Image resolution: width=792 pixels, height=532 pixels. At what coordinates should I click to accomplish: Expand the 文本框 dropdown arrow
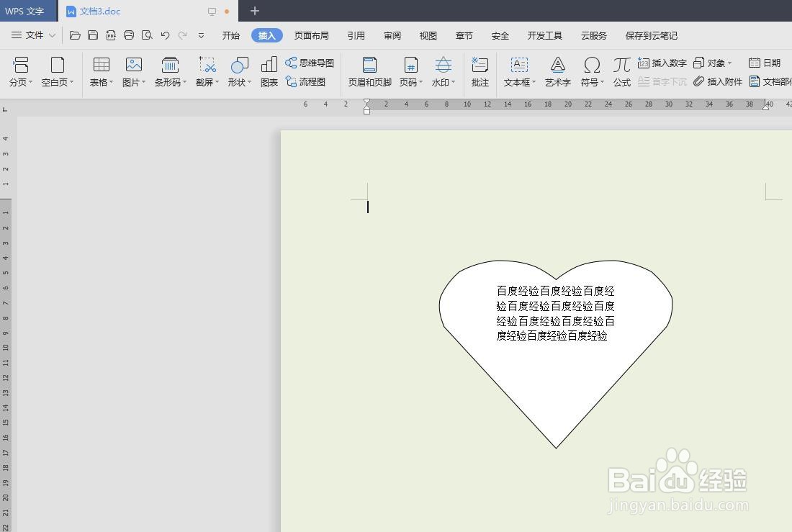534,82
